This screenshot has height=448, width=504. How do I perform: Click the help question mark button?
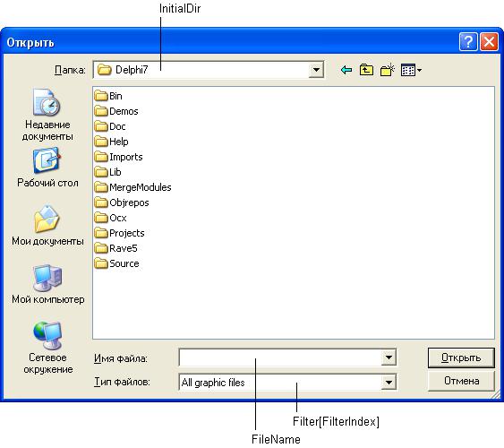468,42
